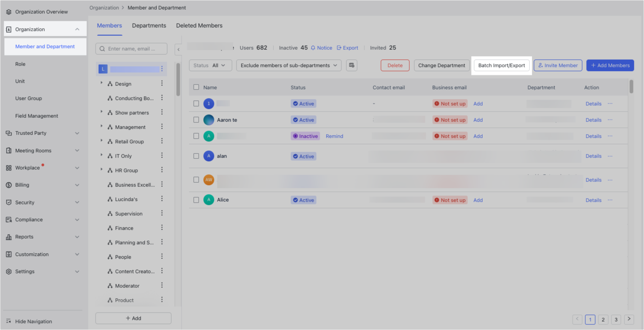This screenshot has width=644, height=330.
Task: Open the column settings icon beside the filter
Action: [x=351, y=65]
